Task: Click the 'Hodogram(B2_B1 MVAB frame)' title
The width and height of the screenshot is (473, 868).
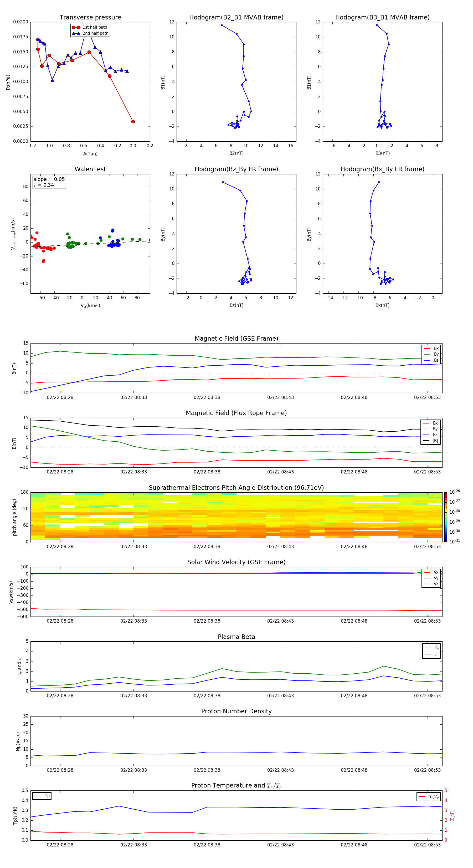Action: 236,17
